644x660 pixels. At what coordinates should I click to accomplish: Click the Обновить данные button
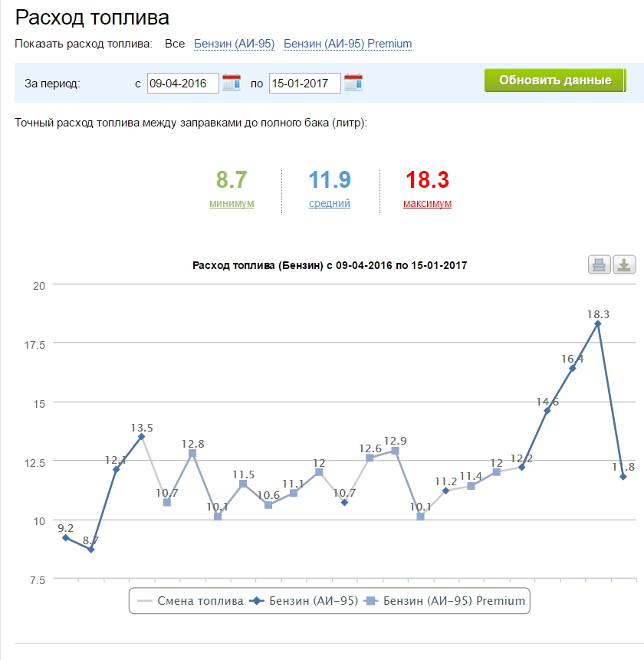pyautogui.click(x=555, y=80)
